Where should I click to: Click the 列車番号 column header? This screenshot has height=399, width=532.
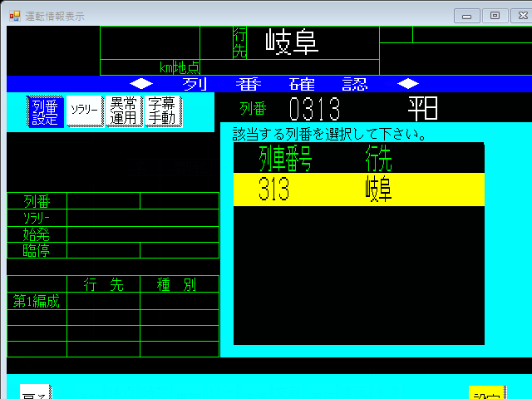coord(285,159)
